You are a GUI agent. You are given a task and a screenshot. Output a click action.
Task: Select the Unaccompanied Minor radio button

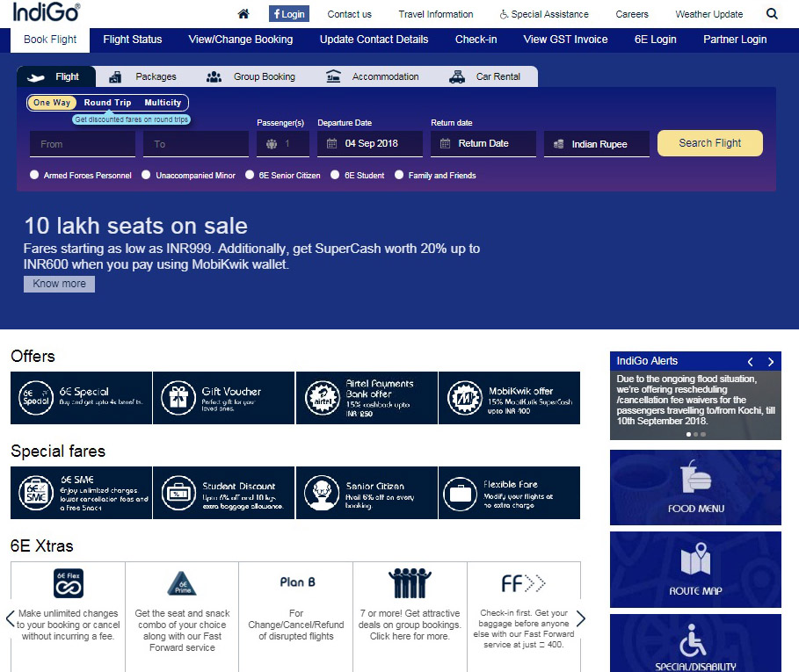146,175
